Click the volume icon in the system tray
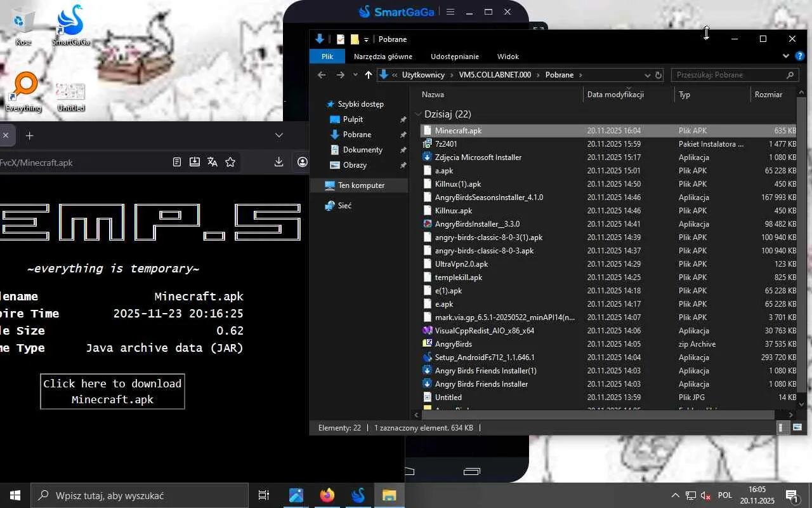The image size is (812, 508). 705,495
